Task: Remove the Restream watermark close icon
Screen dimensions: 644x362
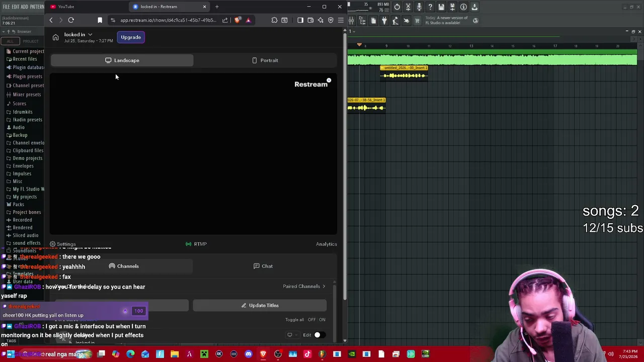Action: point(329,80)
